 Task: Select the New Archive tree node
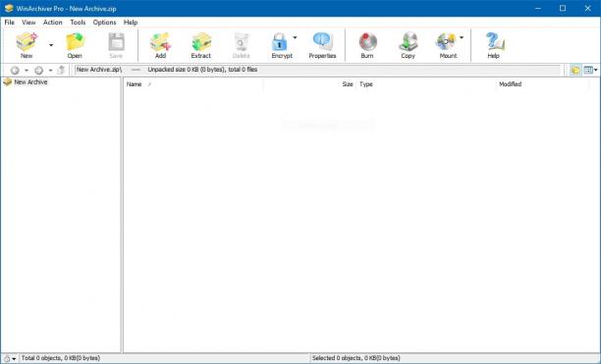point(30,81)
